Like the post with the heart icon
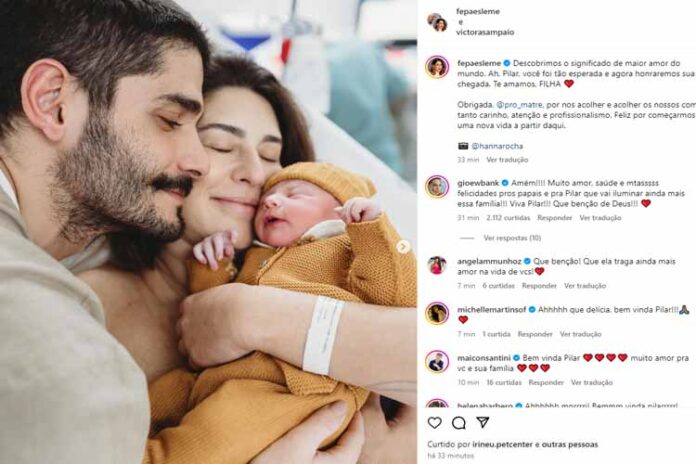 pos(435,422)
